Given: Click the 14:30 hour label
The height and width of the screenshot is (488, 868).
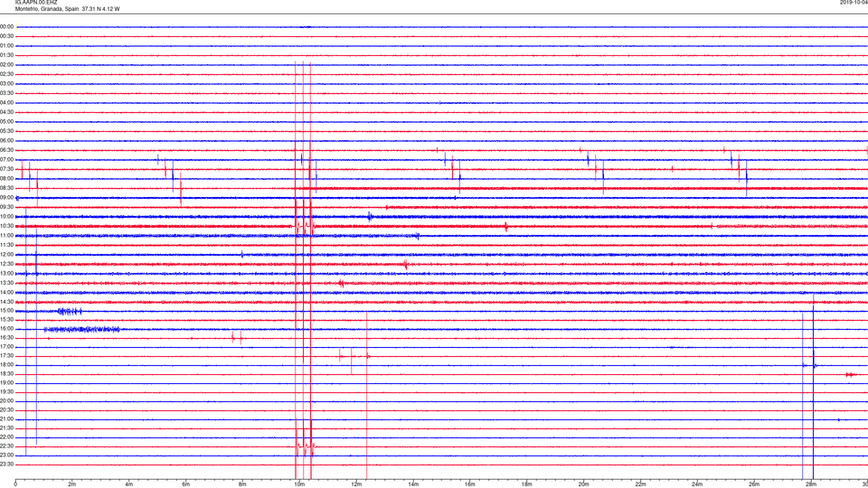Looking at the screenshot, I should pos(6,302).
